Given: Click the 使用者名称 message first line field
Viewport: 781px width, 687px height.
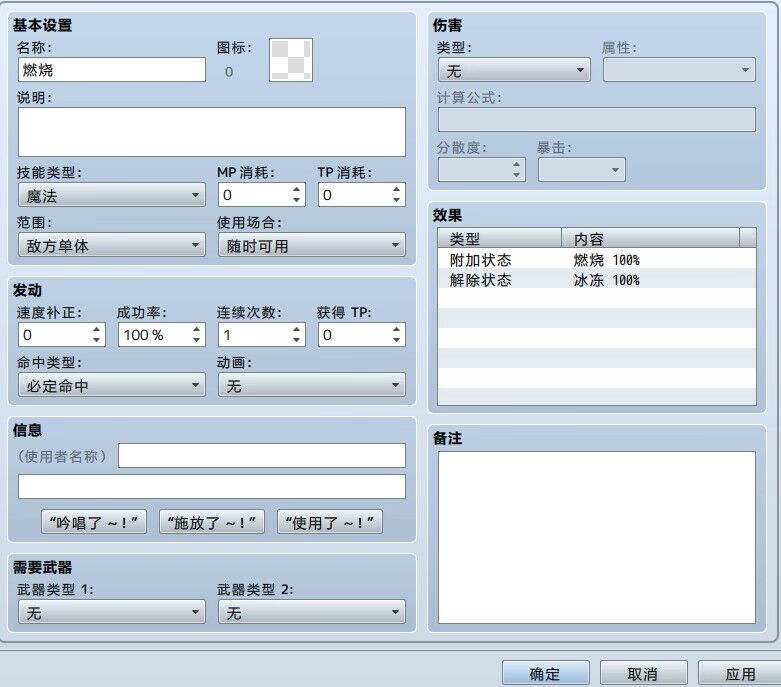Looking at the screenshot, I should coord(262,455).
